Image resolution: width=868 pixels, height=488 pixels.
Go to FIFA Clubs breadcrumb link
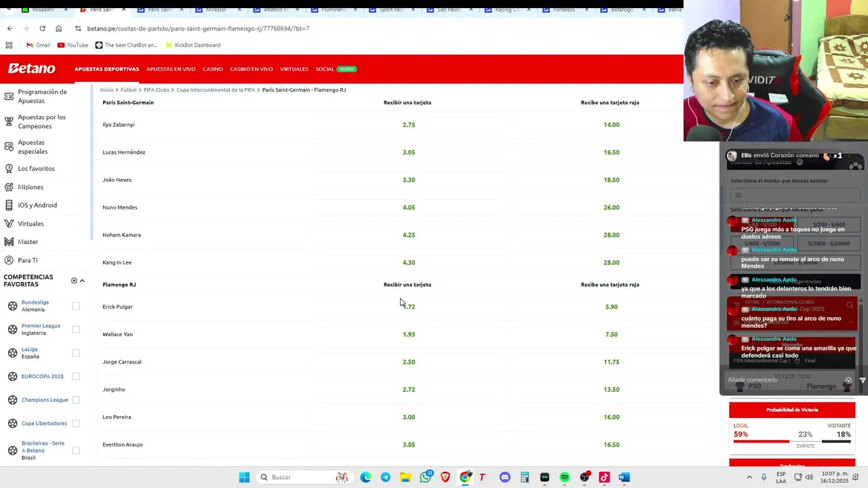pyautogui.click(x=157, y=89)
